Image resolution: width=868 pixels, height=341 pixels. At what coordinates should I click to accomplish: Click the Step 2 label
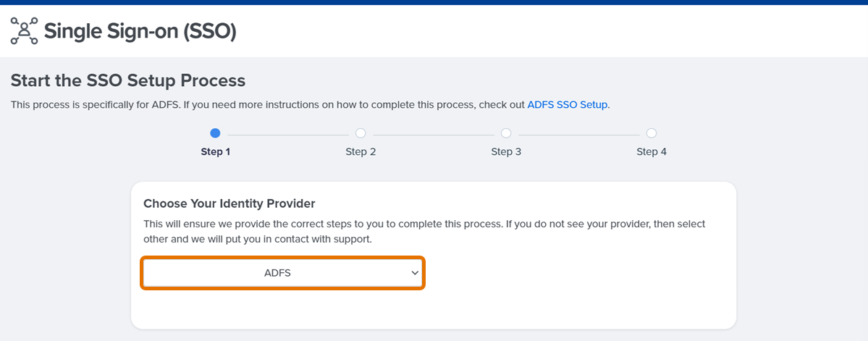click(x=361, y=152)
